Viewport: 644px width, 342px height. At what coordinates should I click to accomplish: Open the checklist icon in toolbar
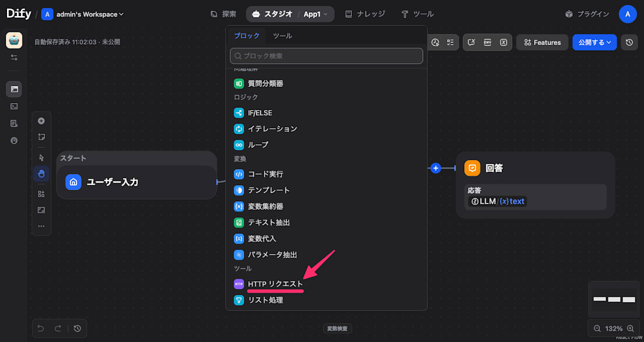(x=450, y=42)
